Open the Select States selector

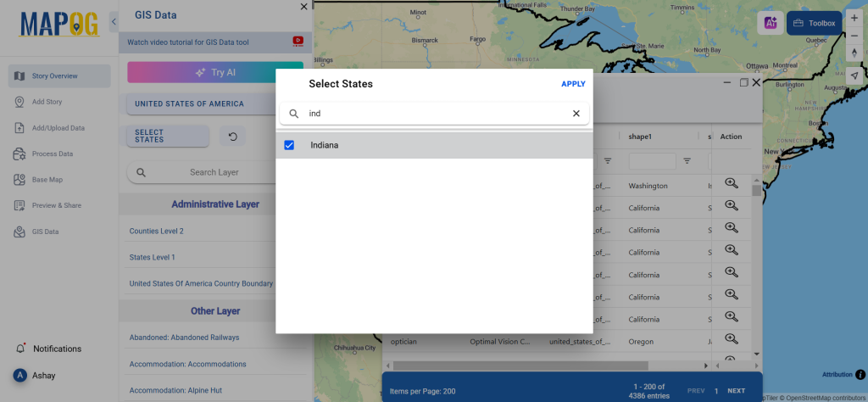(x=167, y=136)
